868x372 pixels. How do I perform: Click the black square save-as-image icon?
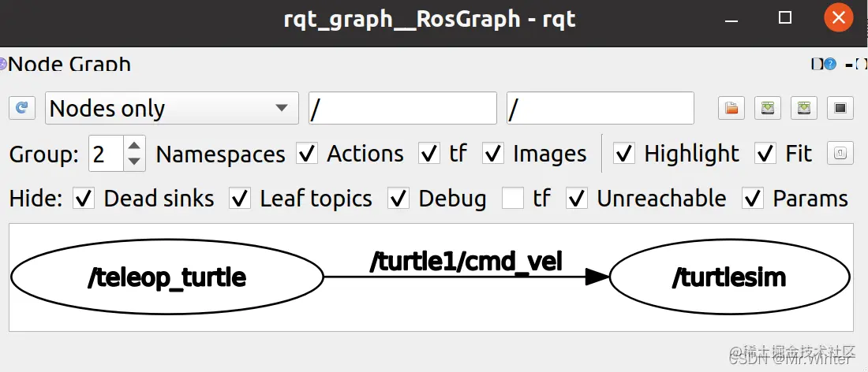tap(840, 108)
